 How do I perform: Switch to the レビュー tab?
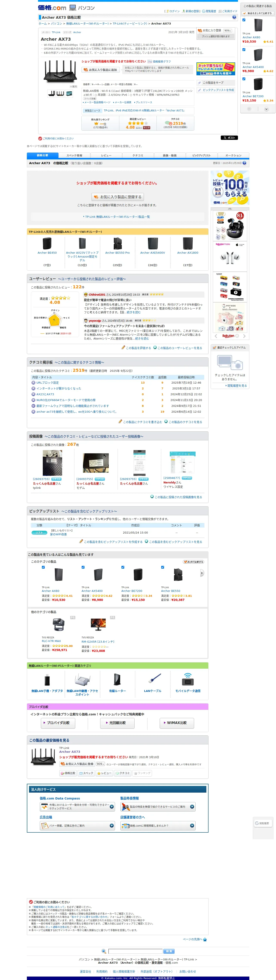click(106, 155)
